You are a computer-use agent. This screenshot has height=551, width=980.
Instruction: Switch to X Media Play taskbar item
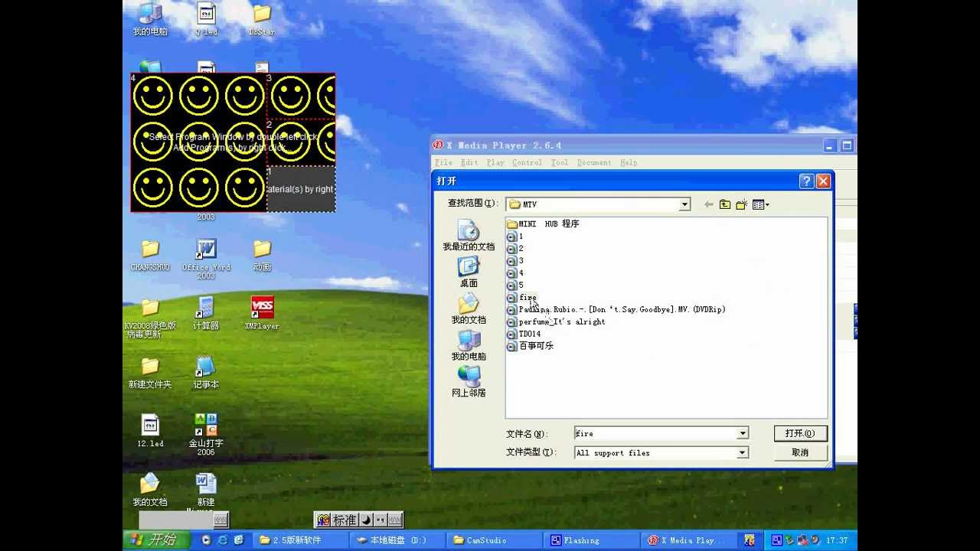(688, 540)
